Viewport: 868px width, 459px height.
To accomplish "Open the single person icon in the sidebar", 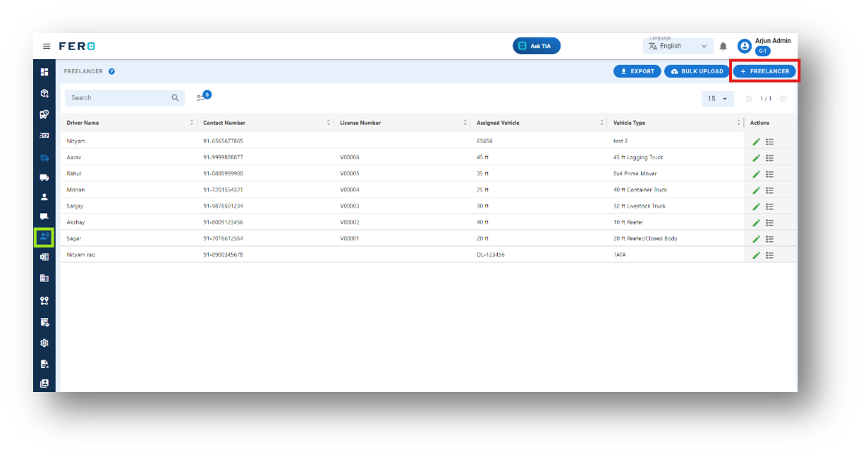I will [x=44, y=197].
